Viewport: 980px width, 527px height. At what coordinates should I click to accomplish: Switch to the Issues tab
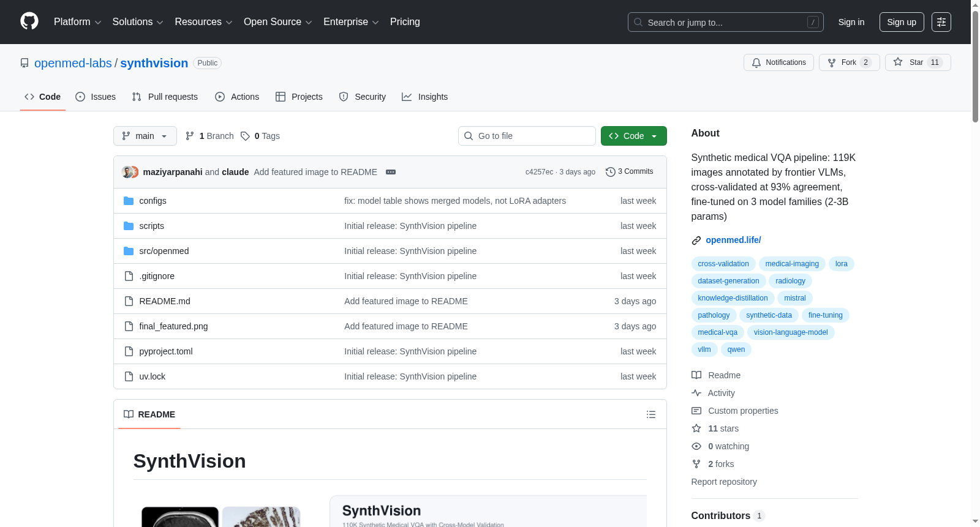pyautogui.click(x=96, y=97)
